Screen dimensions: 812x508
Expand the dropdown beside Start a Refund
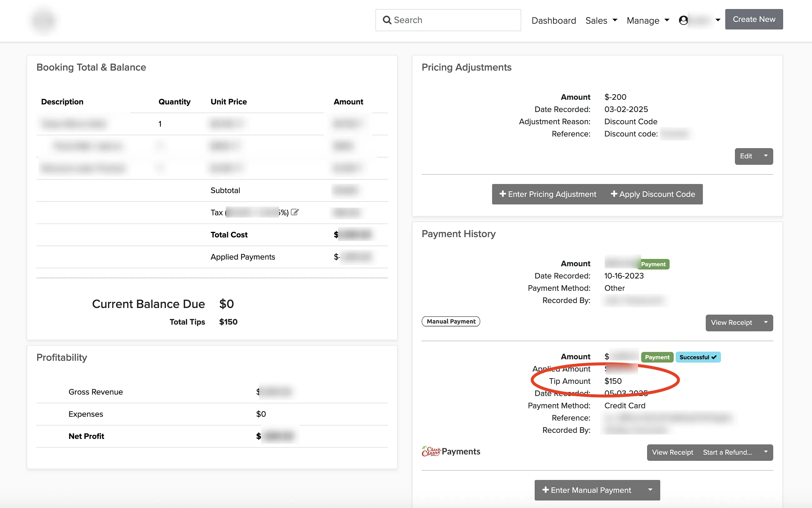[765, 452]
